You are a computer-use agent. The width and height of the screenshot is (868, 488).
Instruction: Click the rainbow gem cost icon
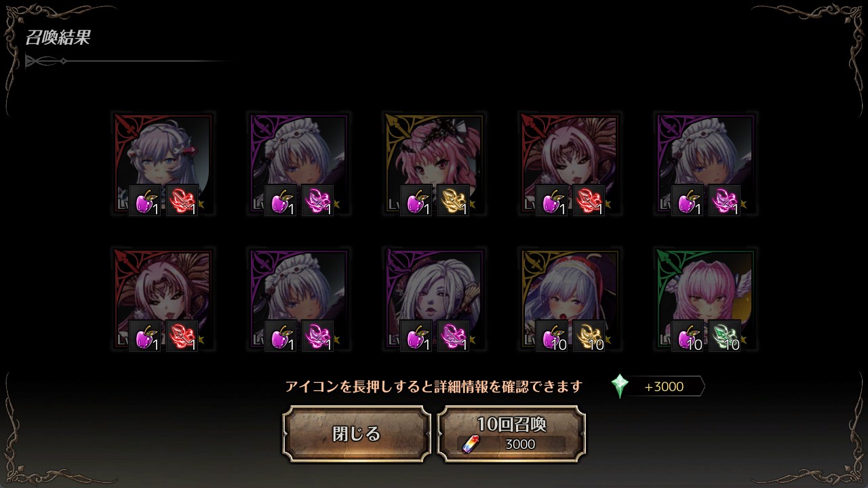coord(470,444)
